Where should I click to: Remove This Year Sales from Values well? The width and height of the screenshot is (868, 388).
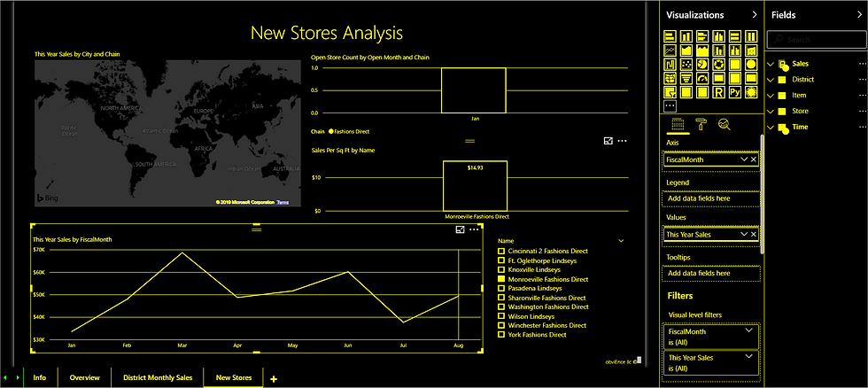[754, 235]
